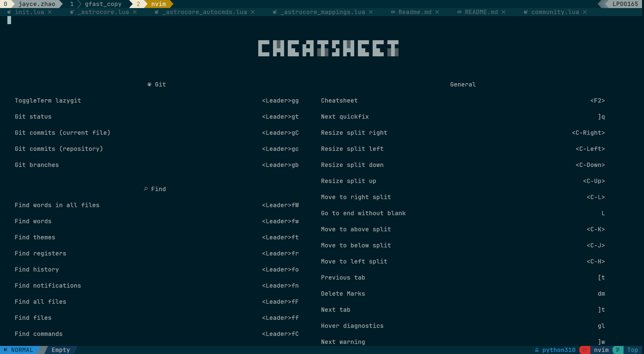Click the Find commands entry
Viewport: 644px width, 354px height.
coord(39,334)
